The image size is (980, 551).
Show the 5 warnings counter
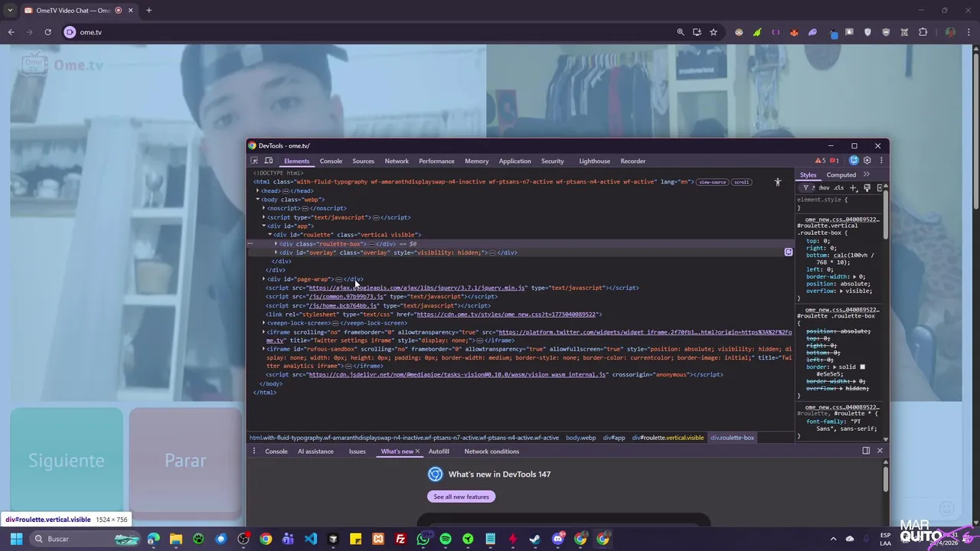pos(820,161)
